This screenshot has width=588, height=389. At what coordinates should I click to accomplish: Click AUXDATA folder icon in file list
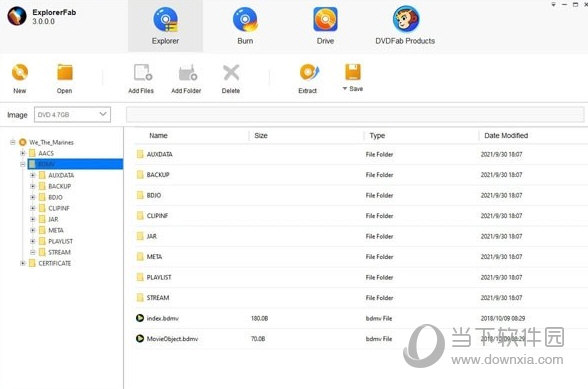[140, 154]
